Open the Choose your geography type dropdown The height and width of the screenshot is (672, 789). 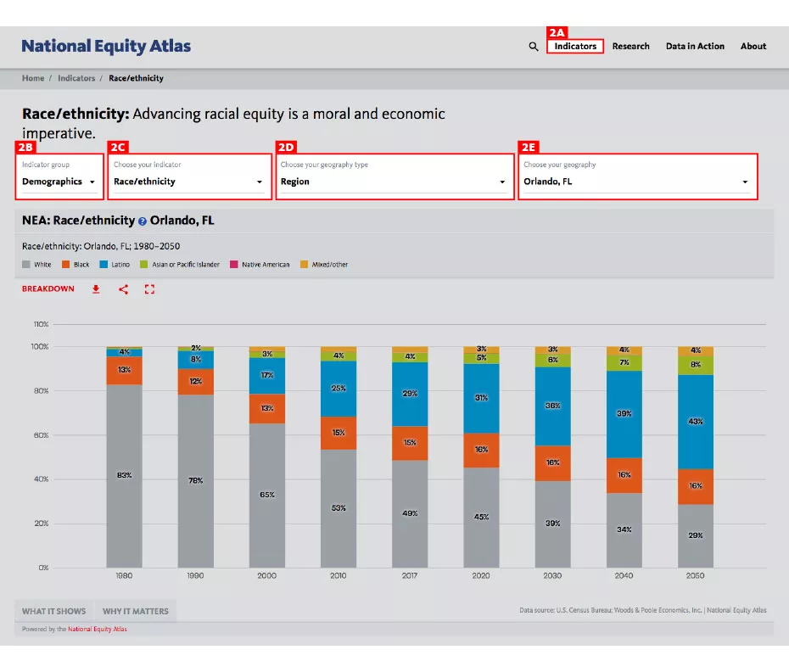point(394,182)
